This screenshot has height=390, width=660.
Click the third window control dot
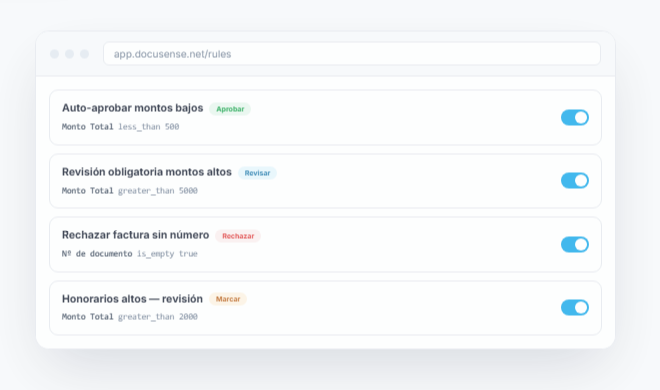click(x=85, y=54)
